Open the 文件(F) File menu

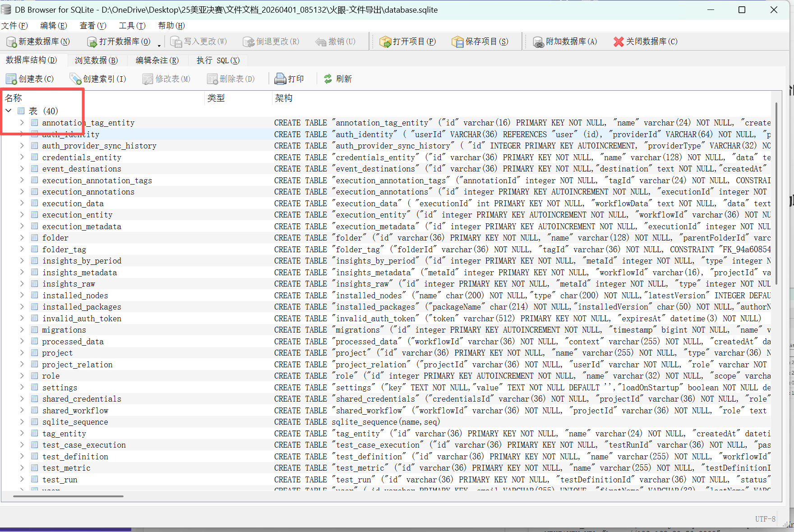(x=14, y=26)
